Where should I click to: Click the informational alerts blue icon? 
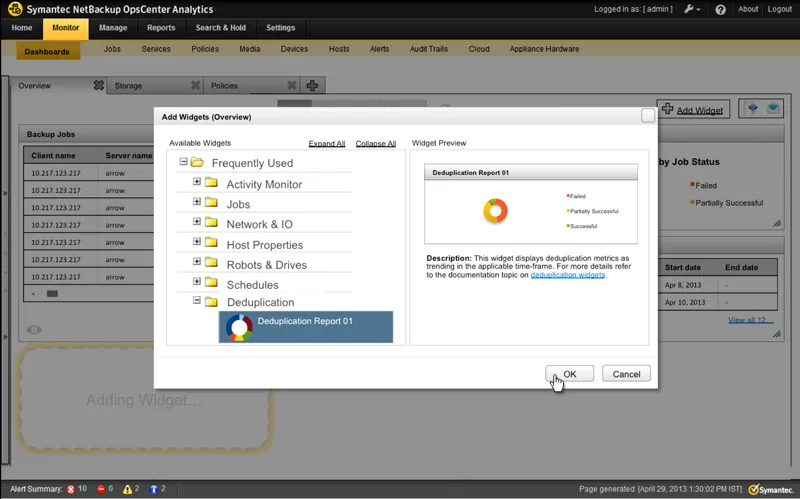pyautogui.click(x=154, y=489)
